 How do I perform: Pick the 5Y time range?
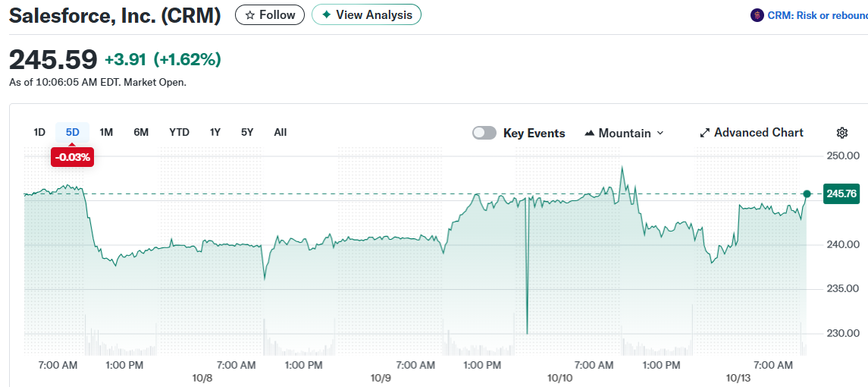click(x=247, y=132)
